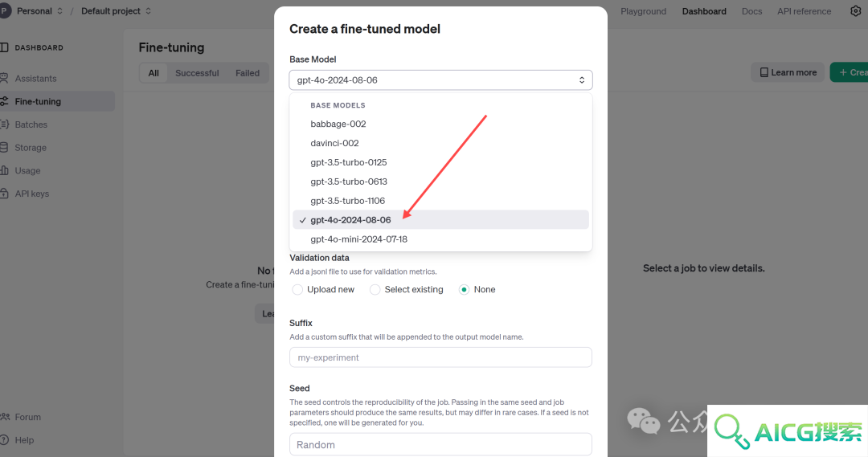
Task: Click the Help question mark icon
Action: click(4, 440)
